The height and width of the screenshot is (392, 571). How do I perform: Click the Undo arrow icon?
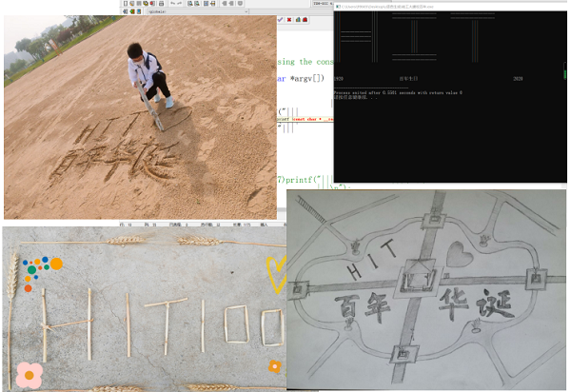pyautogui.click(x=173, y=3)
